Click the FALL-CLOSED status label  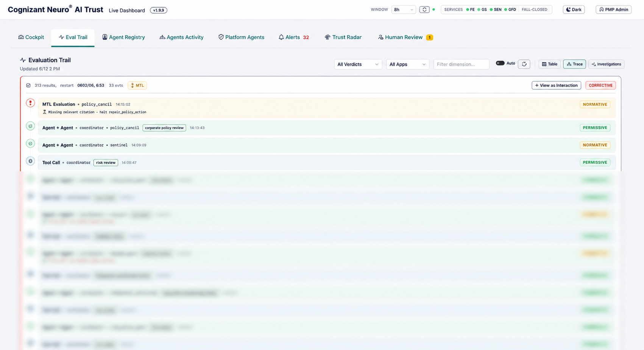(534, 9)
